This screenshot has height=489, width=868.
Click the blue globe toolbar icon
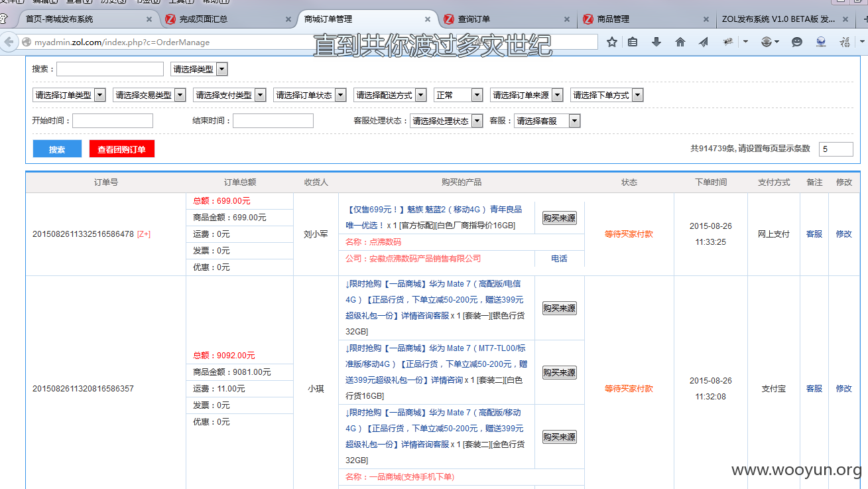(821, 42)
